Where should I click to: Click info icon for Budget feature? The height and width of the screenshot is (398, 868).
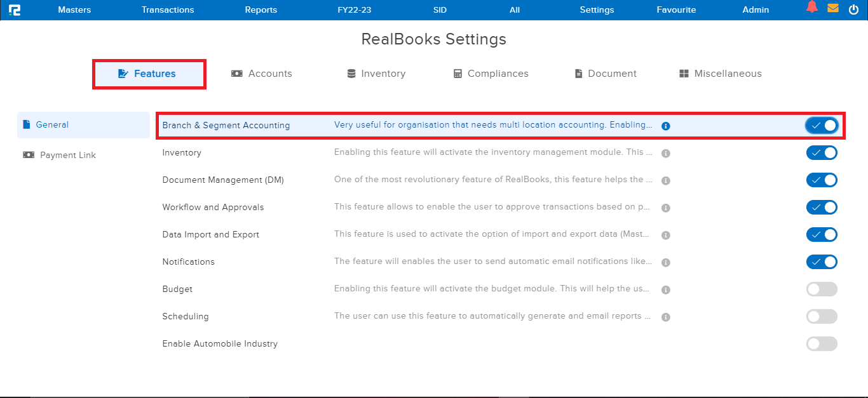pos(665,289)
